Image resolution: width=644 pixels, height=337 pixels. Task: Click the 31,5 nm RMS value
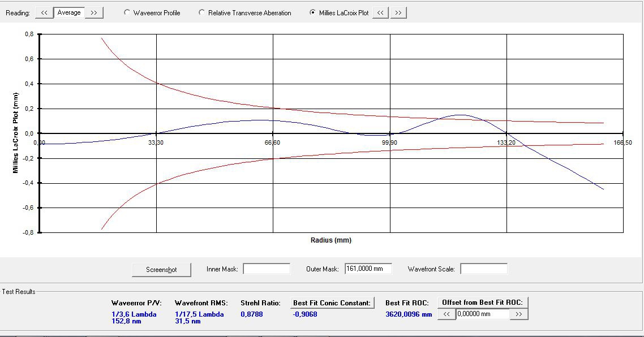[x=188, y=321]
